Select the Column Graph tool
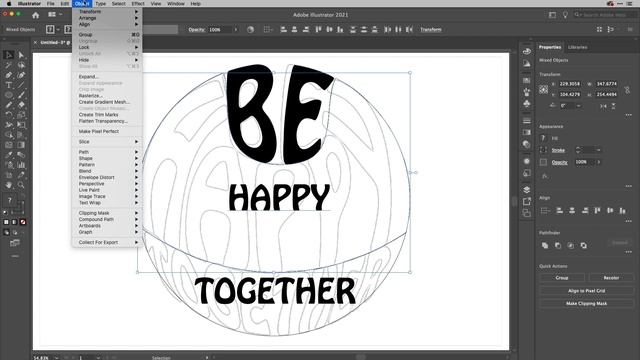 pyautogui.click(x=21, y=165)
